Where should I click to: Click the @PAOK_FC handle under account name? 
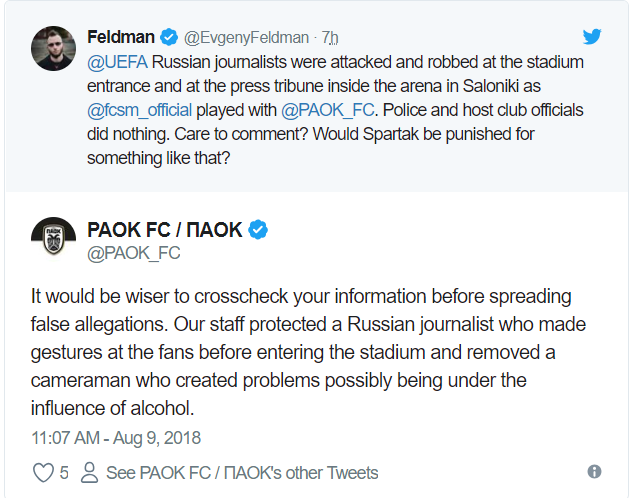pos(134,253)
